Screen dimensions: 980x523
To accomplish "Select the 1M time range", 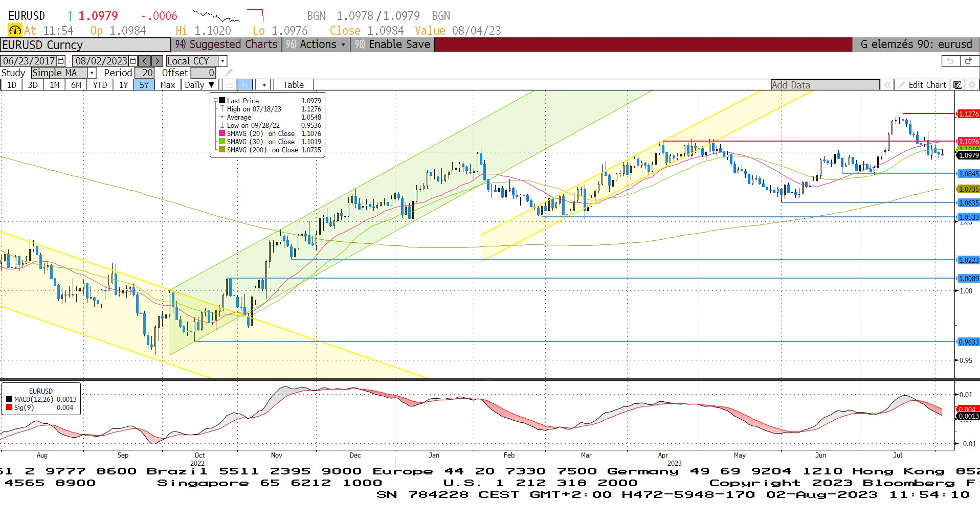I will tap(55, 85).
